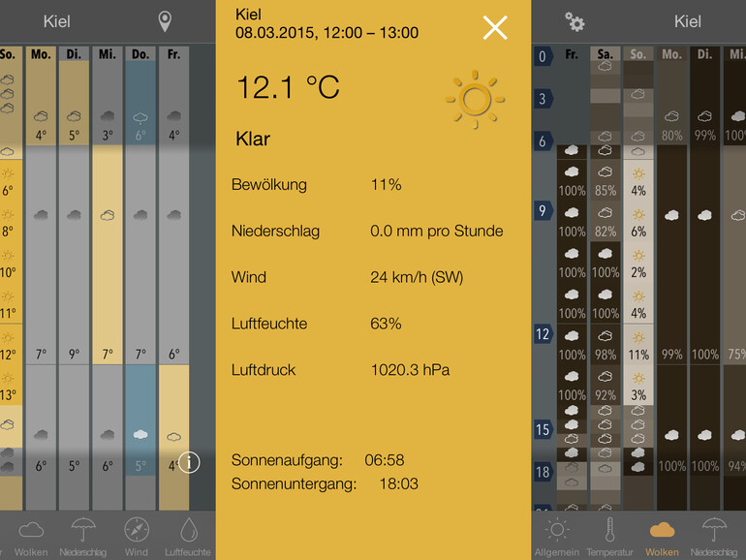Screen dimensions: 746x560
Task: Tap the Niederschlag 0.0 mm pro Stunde row
Action: click(367, 231)
